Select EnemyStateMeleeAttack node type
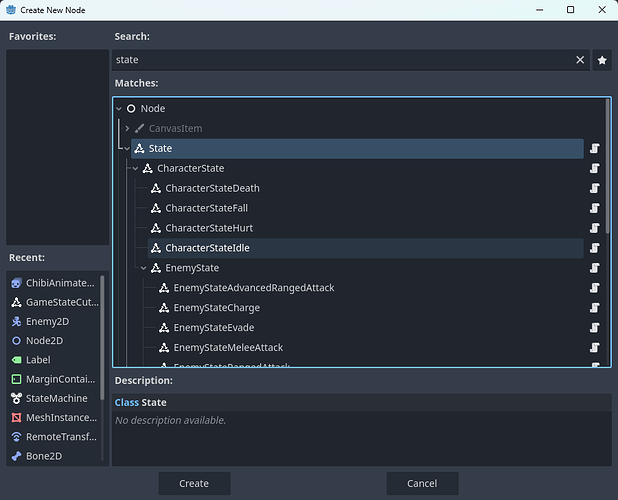This screenshot has width=618, height=500. click(x=228, y=348)
